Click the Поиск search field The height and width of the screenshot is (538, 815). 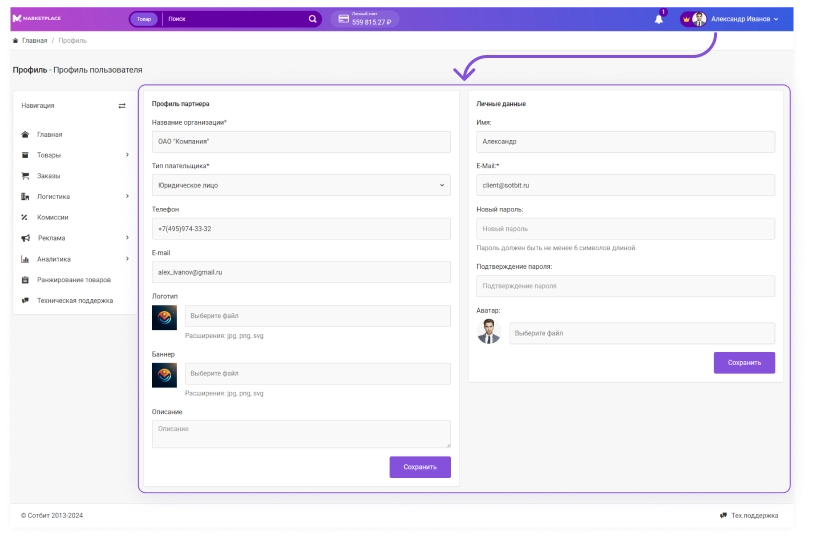(236, 19)
